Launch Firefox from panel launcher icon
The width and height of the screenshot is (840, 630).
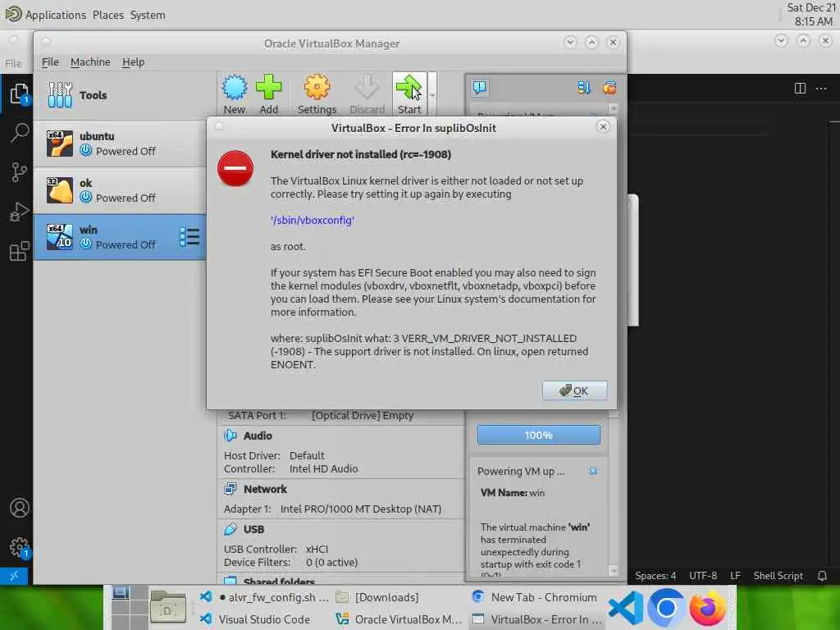(x=707, y=608)
